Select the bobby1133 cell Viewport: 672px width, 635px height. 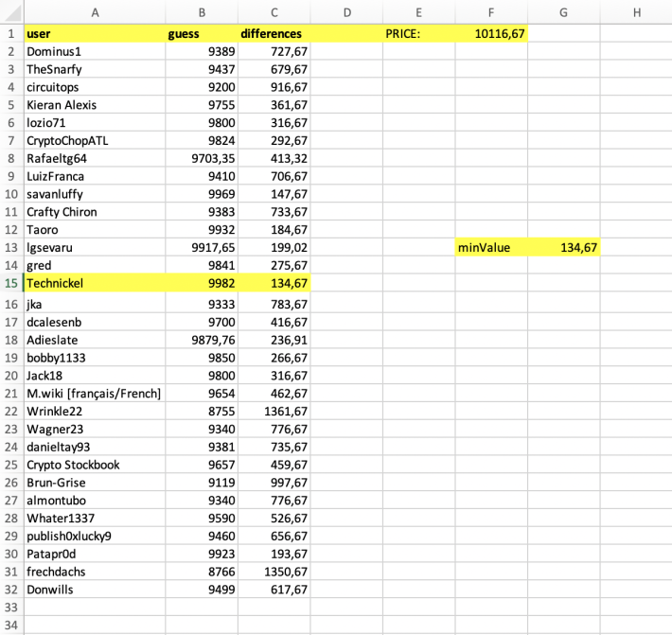(95, 358)
